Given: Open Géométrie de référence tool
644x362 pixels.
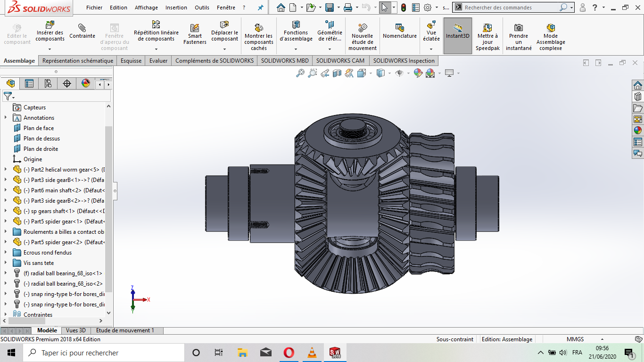Looking at the screenshot, I should (330, 31).
